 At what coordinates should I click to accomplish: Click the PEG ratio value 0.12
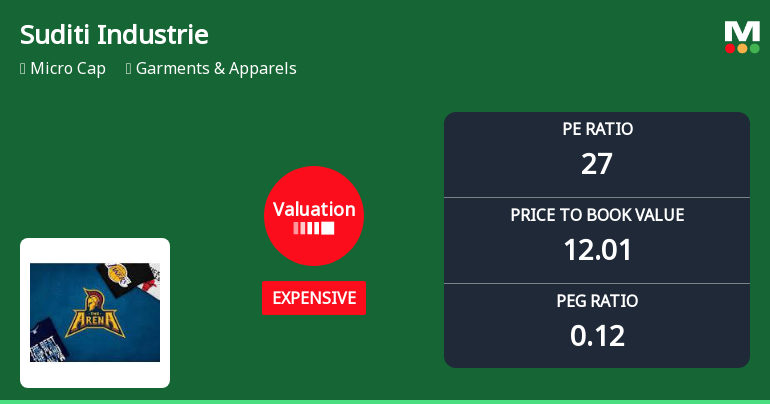(597, 335)
